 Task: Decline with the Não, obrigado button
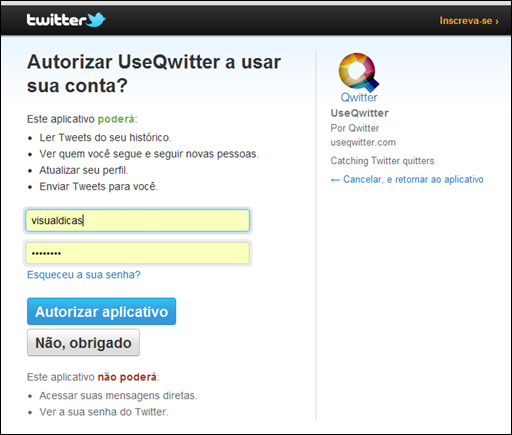(83, 343)
